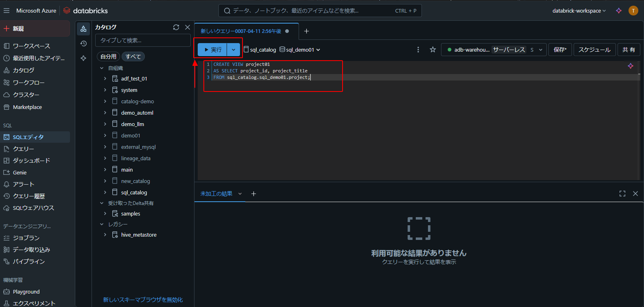Select the すべて filter toggle
The width and height of the screenshot is (644, 307).
(133, 57)
